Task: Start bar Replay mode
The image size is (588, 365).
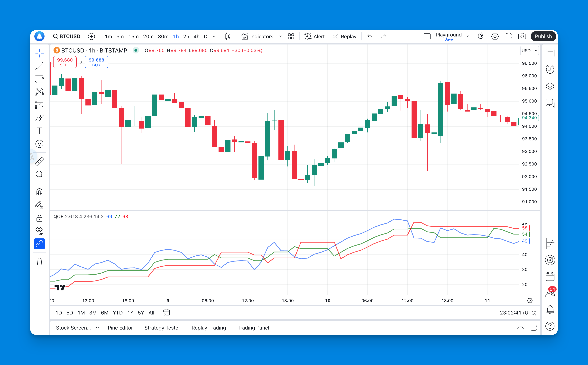Action: [344, 36]
